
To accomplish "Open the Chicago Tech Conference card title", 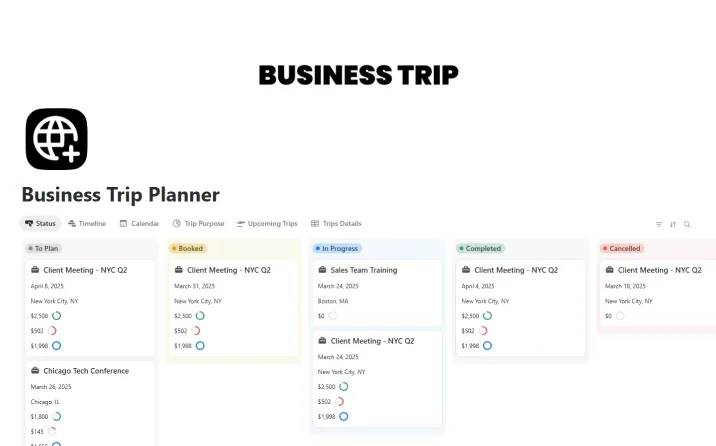I will click(86, 371).
